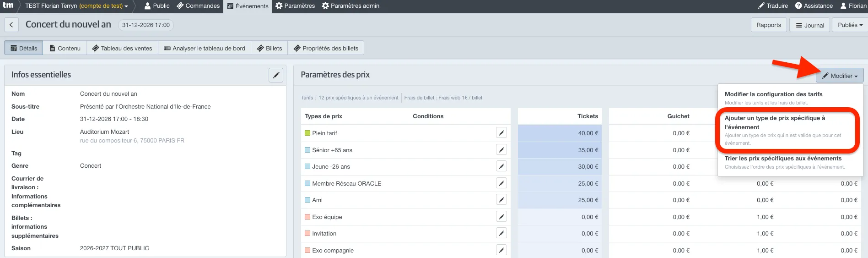Edit the Exo équipe price type
This screenshot has width=868, height=258.
(501, 217)
